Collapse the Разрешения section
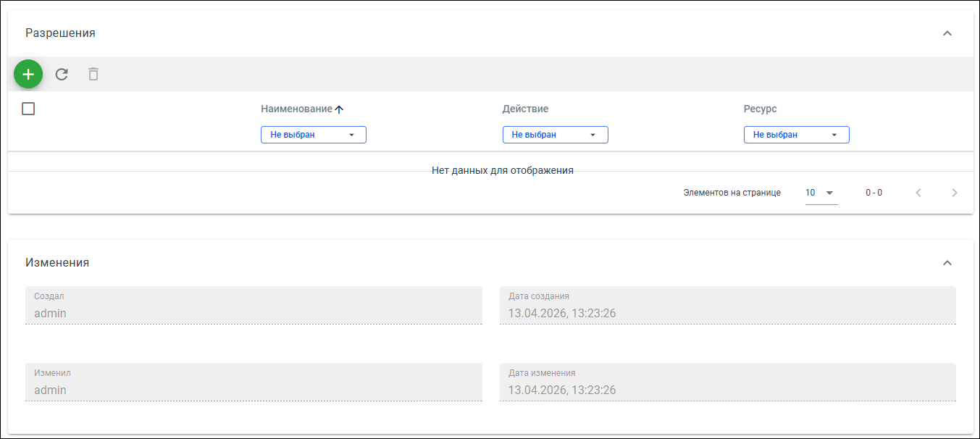The image size is (980, 439). pyautogui.click(x=947, y=33)
